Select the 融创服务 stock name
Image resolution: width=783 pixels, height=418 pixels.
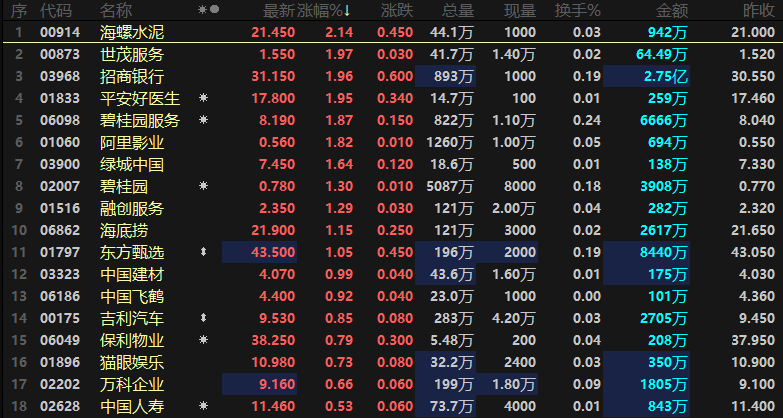[x=132, y=208]
